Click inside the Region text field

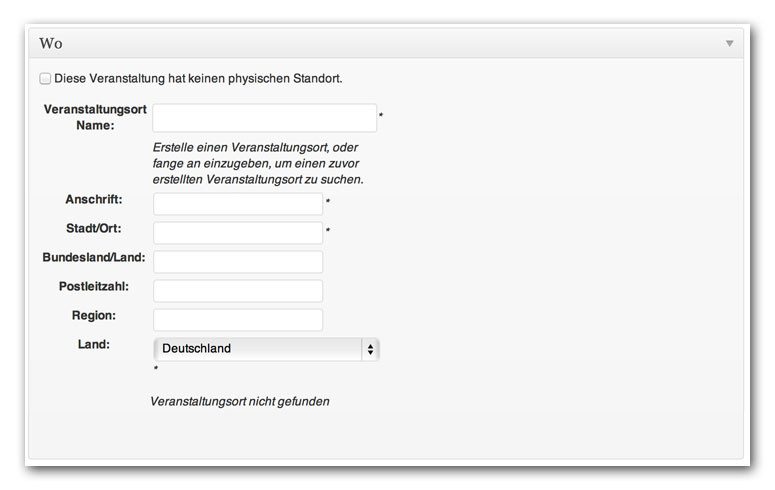coord(238,320)
